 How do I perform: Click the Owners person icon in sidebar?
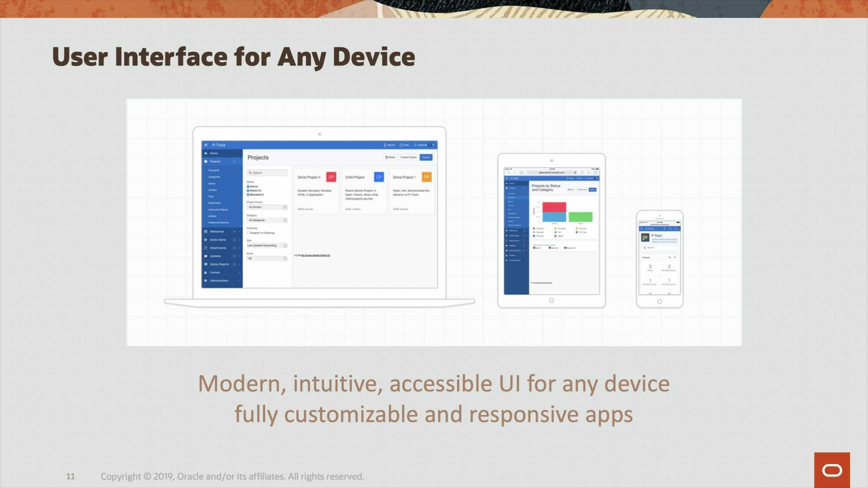pos(206,273)
